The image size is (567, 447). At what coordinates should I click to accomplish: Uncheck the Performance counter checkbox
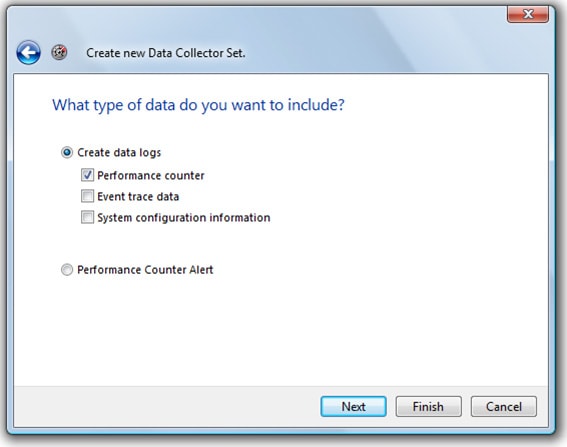[87, 175]
